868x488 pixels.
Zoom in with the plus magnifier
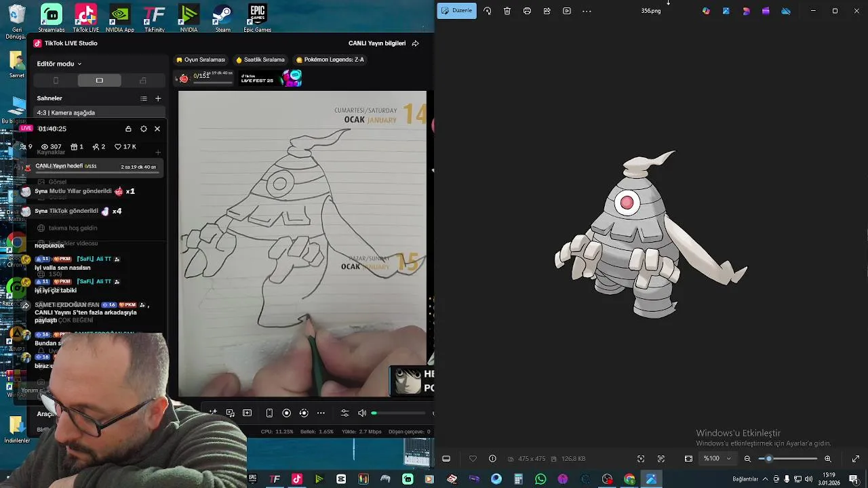pyautogui.click(x=827, y=459)
